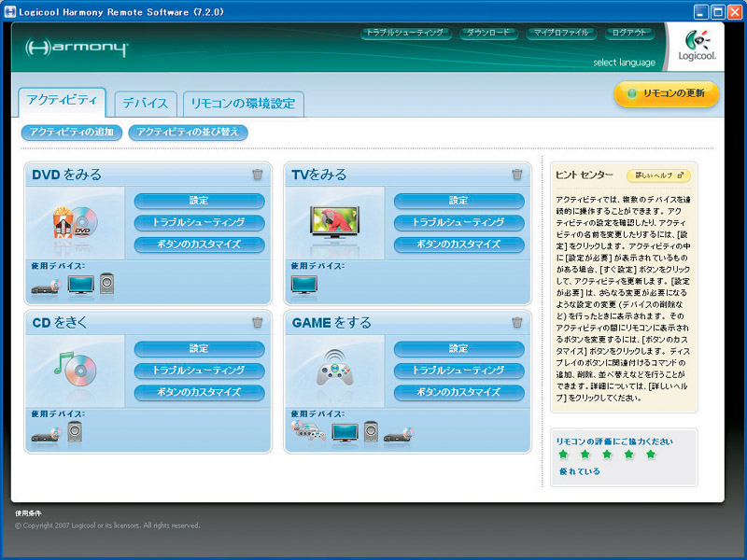Click アクティビティの並び替え button
747x560 pixels.
pyautogui.click(x=188, y=133)
